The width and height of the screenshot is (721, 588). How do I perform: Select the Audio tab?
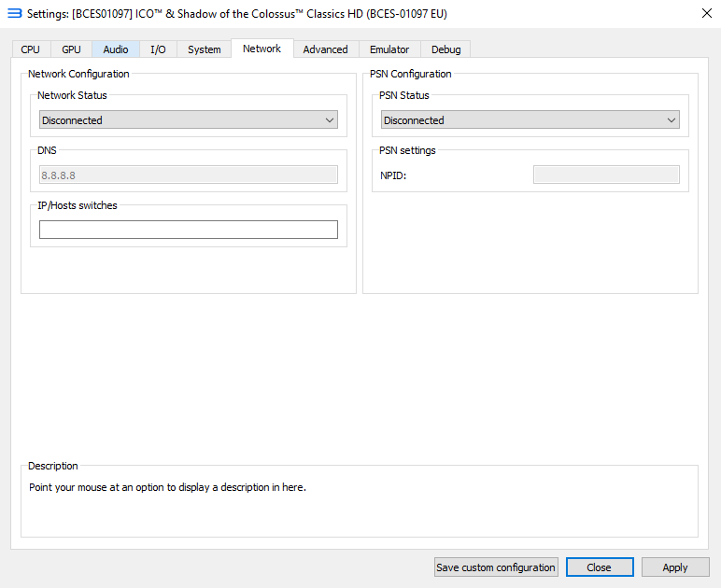116,49
